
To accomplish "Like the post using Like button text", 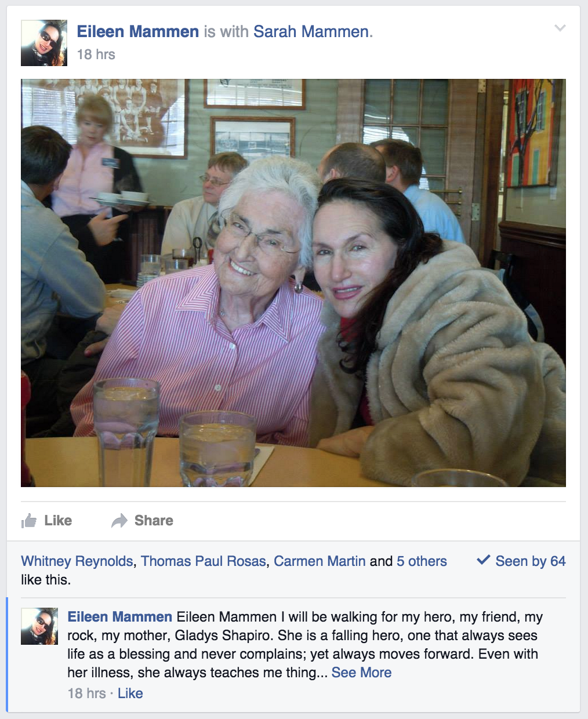I will tap(58, 521).
